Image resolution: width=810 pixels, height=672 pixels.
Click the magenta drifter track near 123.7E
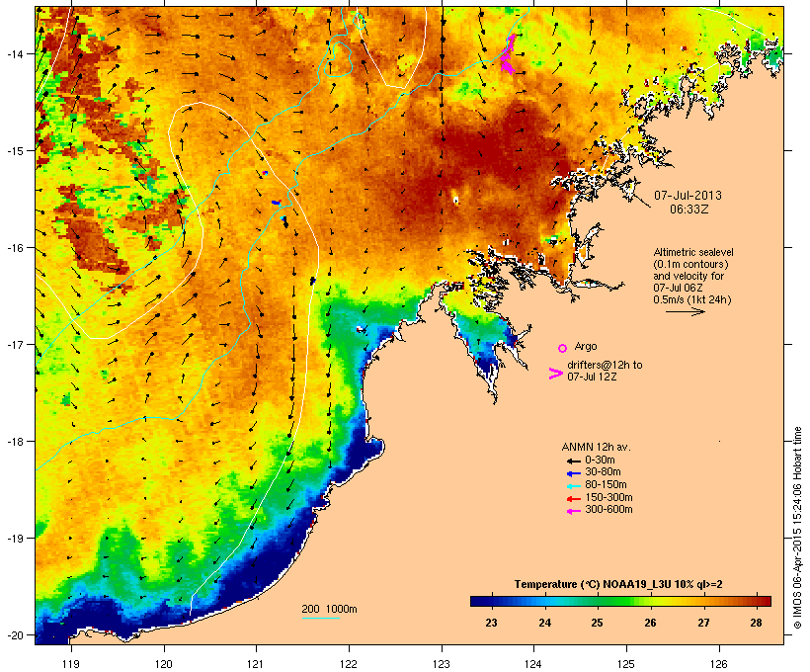[x=508, y=54]
